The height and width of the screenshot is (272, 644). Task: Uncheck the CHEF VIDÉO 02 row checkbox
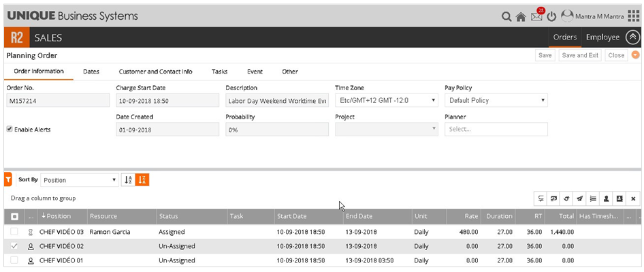tap(14, 246)
